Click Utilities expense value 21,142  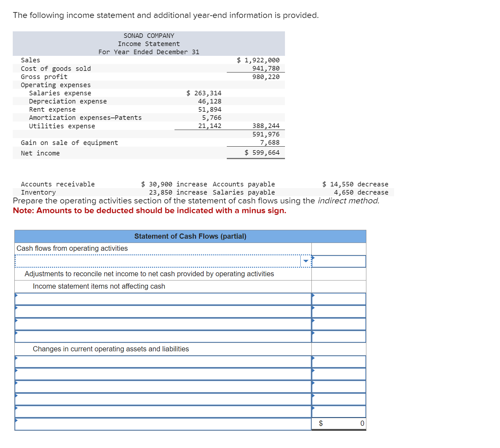pos(209,126)
